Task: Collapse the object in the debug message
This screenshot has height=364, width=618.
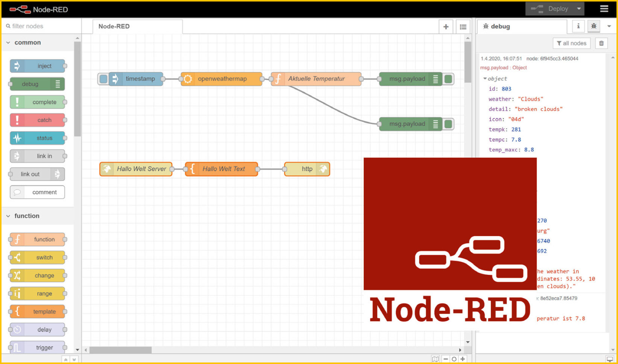Action: 485,79
